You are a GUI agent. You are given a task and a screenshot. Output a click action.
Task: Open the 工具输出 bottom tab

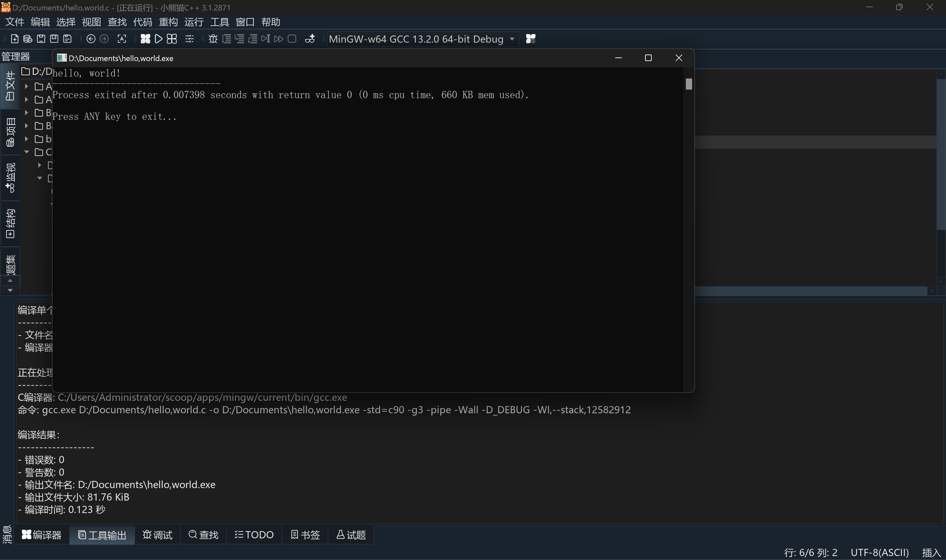click(x=102, y=535)
